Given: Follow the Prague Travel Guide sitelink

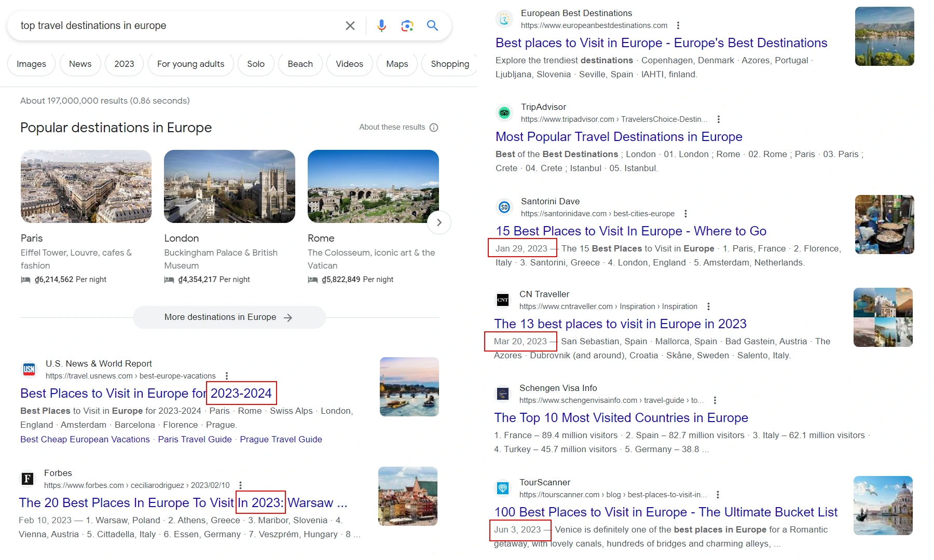Looking at the screenshot, I should pos(281,439).
